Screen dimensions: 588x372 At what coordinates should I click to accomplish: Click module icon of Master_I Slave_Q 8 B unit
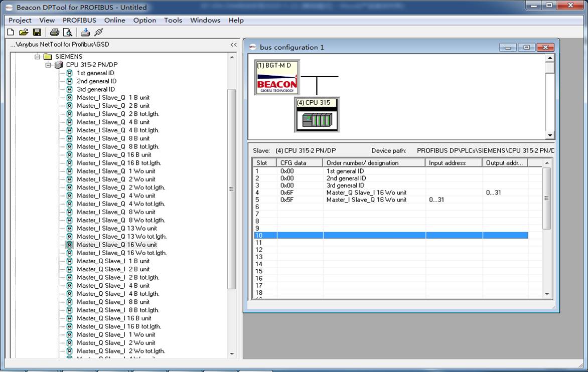[x=69, y=138]
